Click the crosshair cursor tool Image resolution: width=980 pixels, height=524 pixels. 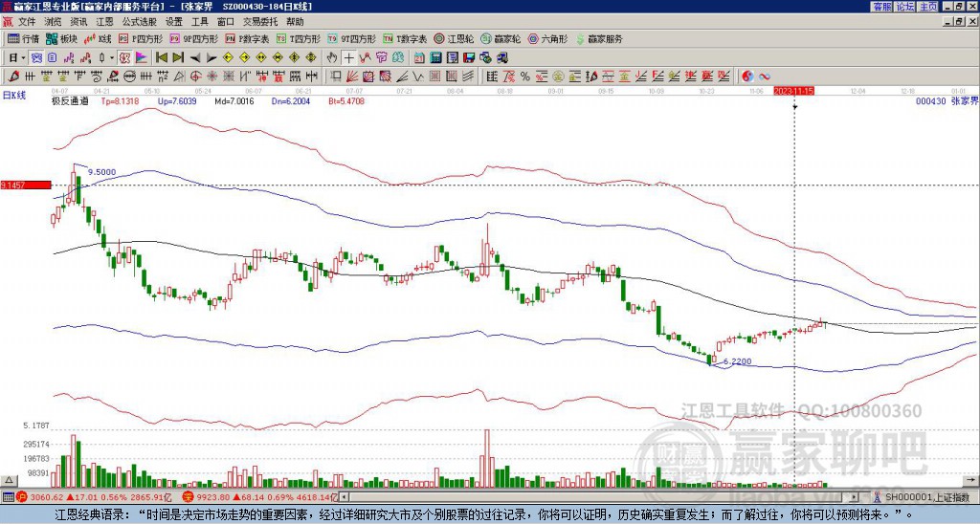coord(350,57)
